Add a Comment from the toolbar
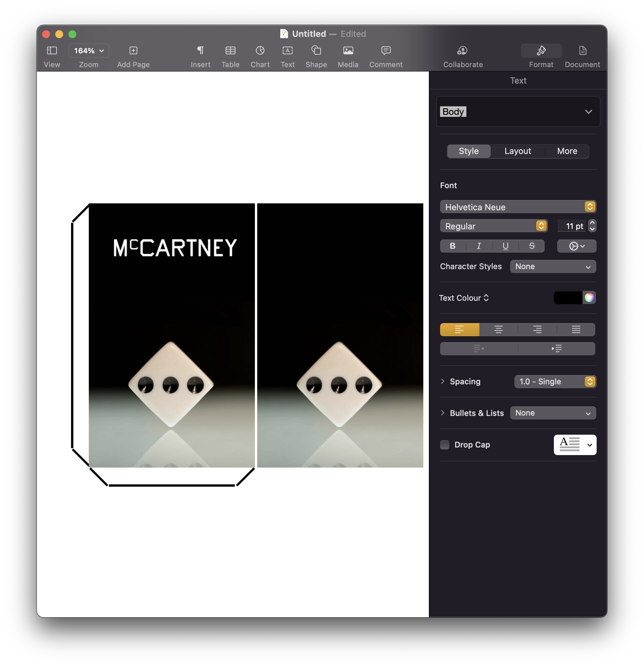The height and width of the screenshot is (666, 644). (385, 51)
